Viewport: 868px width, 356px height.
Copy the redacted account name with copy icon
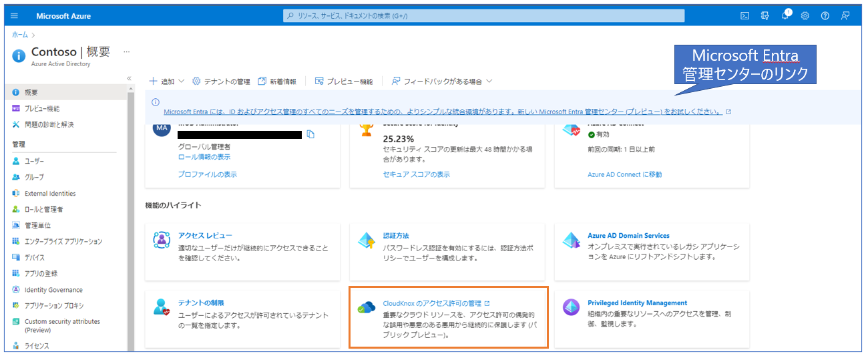point(310,134)
